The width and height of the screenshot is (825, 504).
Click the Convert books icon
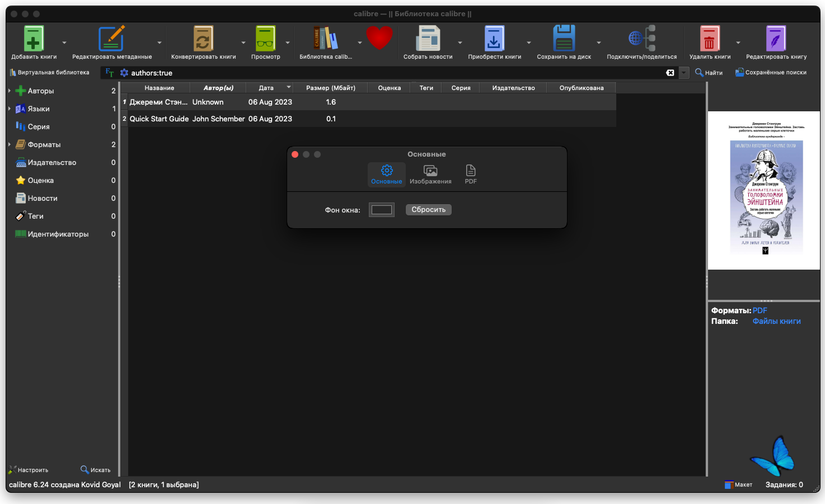tap(203, 39)
